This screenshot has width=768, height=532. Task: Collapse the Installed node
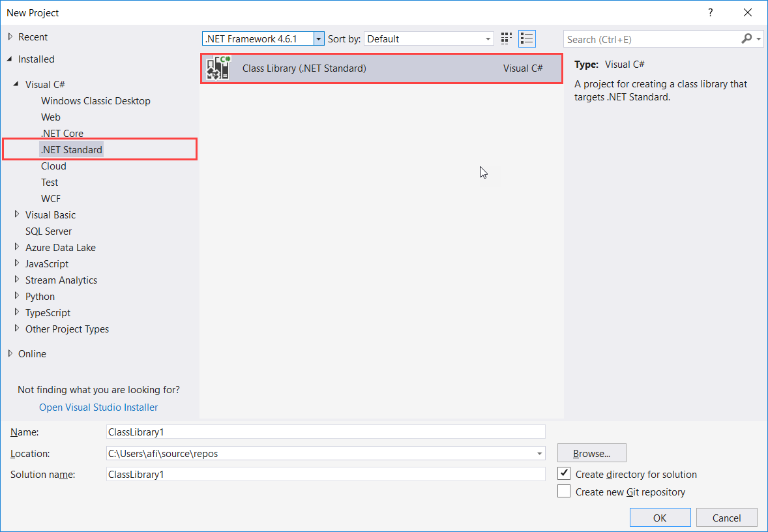(x=10, y=59)
